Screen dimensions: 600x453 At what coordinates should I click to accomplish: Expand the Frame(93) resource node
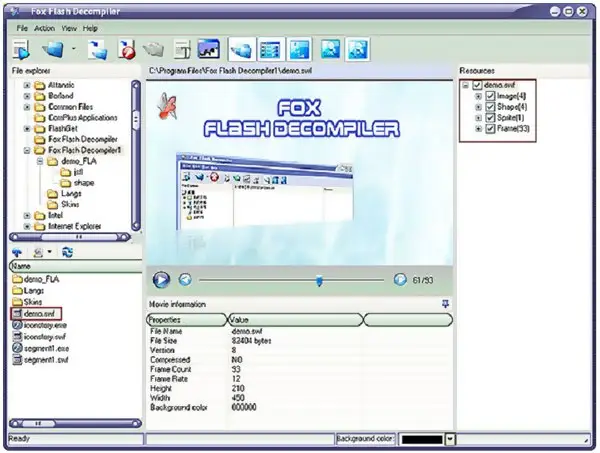click(478, 129)
